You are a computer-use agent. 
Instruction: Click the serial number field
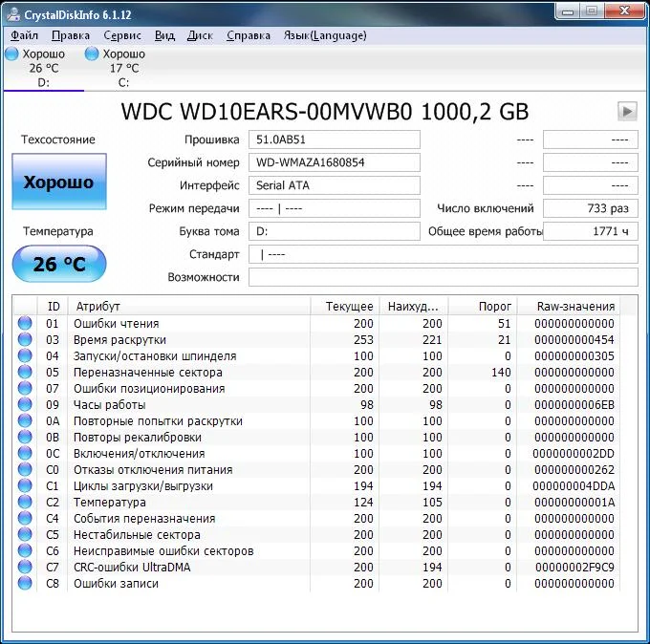coord(334,162)
